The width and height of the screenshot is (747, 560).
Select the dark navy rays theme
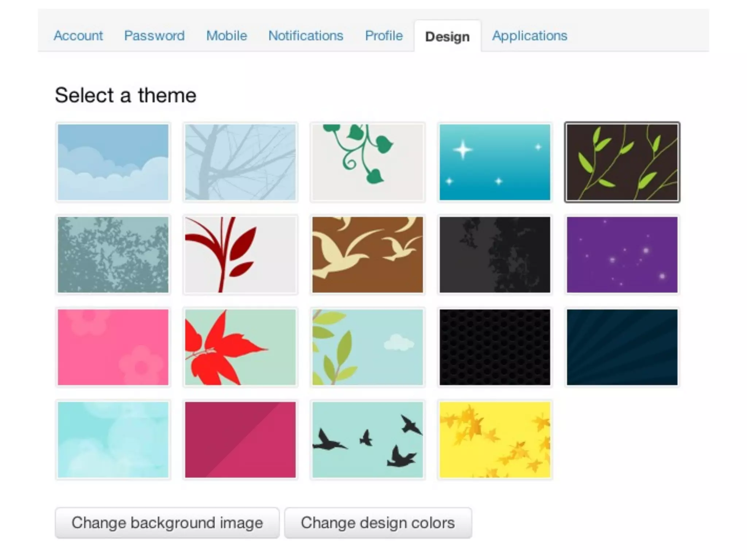(x=622, y=347)
